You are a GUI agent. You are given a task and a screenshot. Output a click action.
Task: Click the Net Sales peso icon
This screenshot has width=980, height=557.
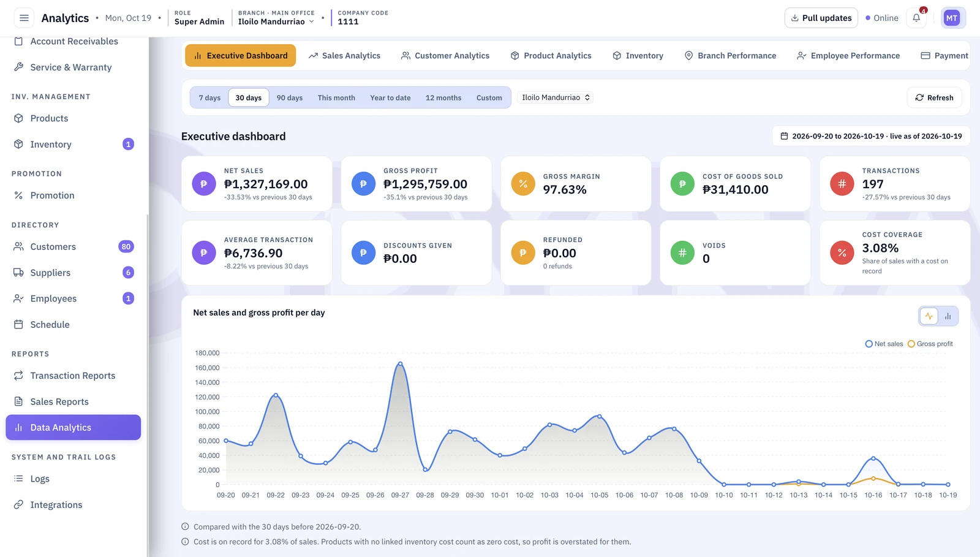point(204,184)
